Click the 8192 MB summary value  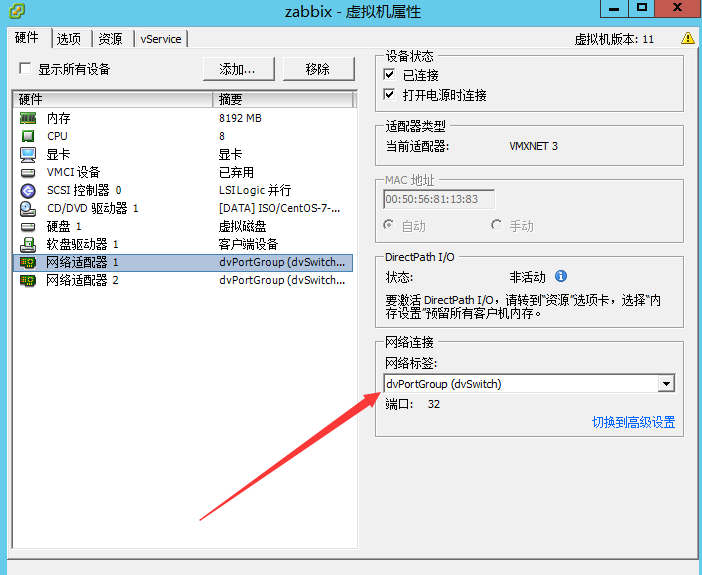240,118
